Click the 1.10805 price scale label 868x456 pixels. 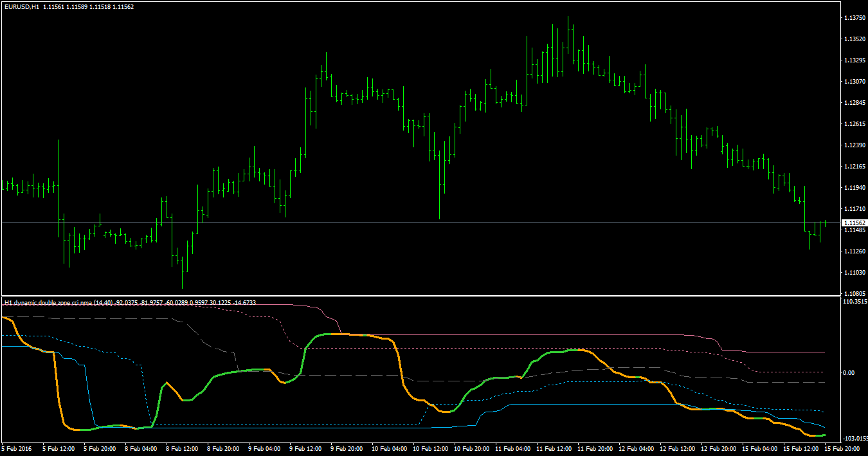click(x=853, y=293)
